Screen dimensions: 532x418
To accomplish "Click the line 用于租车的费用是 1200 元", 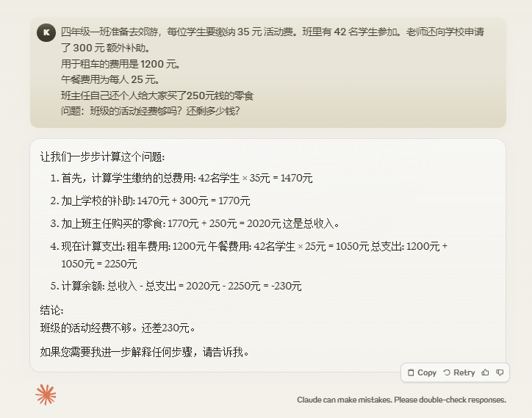I will pos(121,64).
